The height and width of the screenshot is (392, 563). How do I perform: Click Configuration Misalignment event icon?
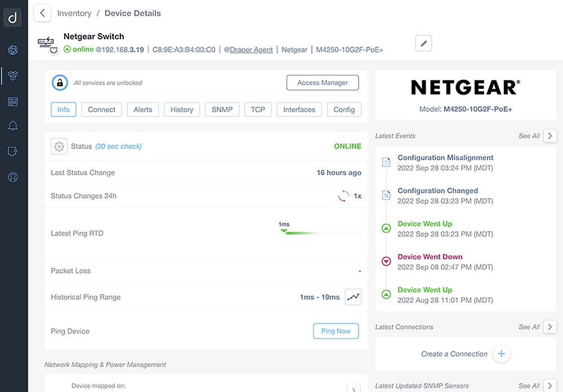point(386,163)
